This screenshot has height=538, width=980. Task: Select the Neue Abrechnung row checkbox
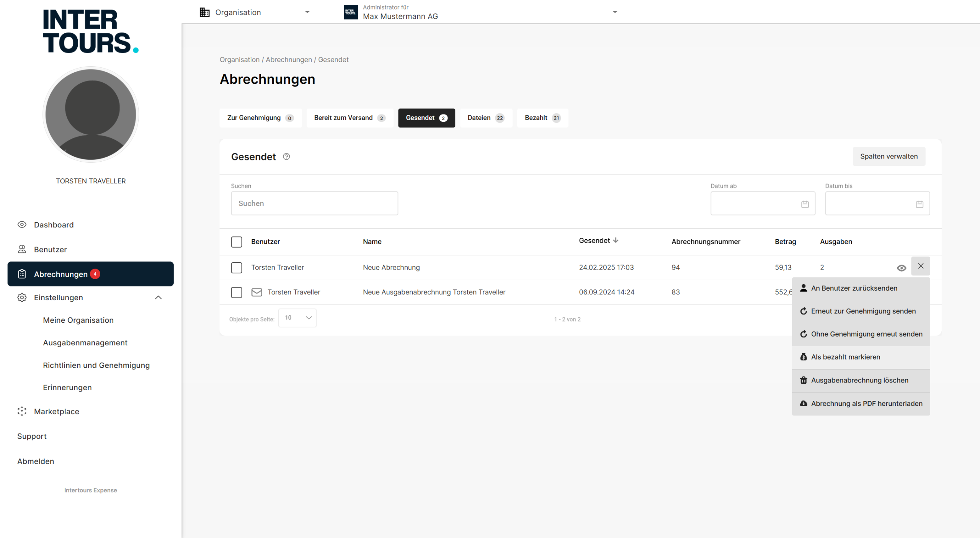coord(237,268)
